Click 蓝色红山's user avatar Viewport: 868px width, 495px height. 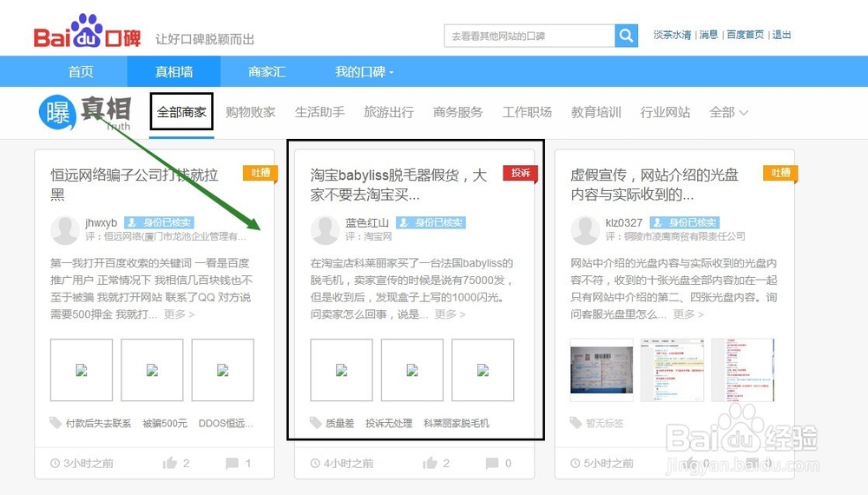(325, 230)
